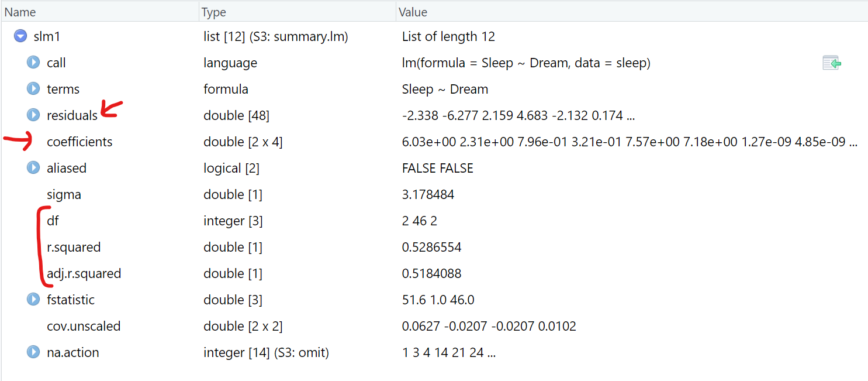The image size is (868, 381).
Task: Expand the na.action entry
Action: 33,352
